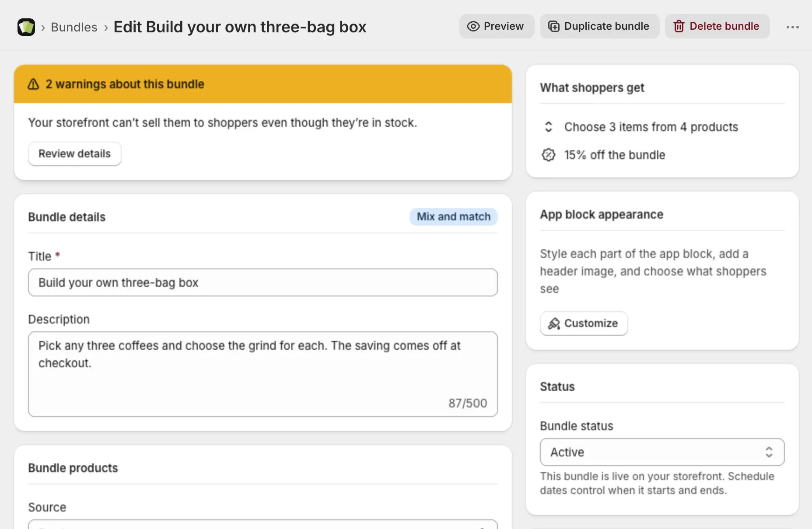Click the up-down arrows icon beside Choose 3 items
This screenshot has height=529, width=812.
[x=548, y=127]
